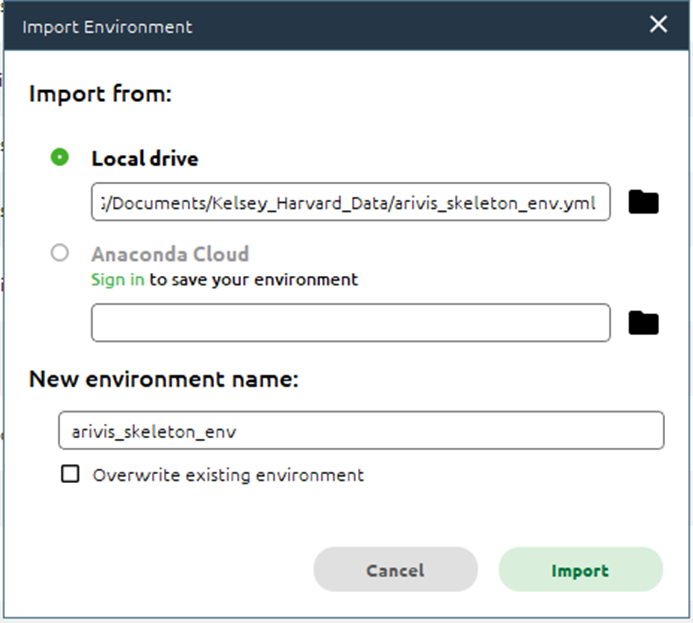Click the empty Anaconda Cloud path field
This screenshot has height=623, width=693.
[x=351, y=323]
